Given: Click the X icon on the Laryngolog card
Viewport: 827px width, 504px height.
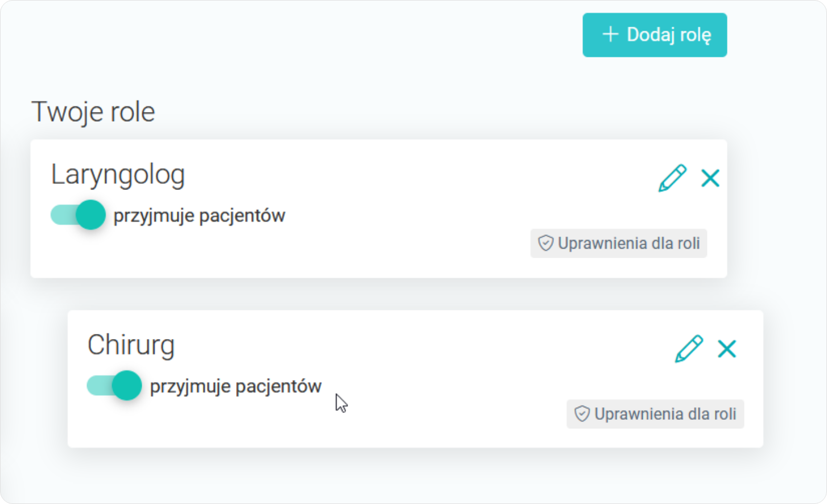Looking at the screenshot, I should point(710,178).
